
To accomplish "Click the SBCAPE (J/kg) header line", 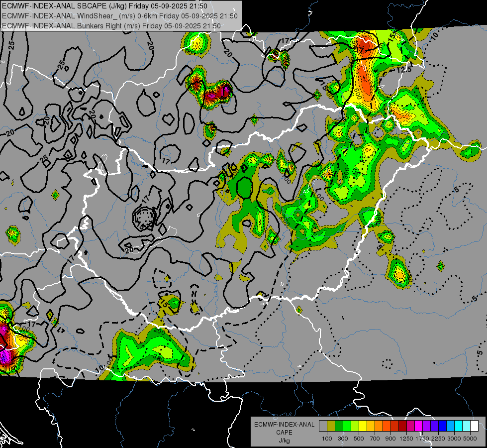I will tap(104, 6).
